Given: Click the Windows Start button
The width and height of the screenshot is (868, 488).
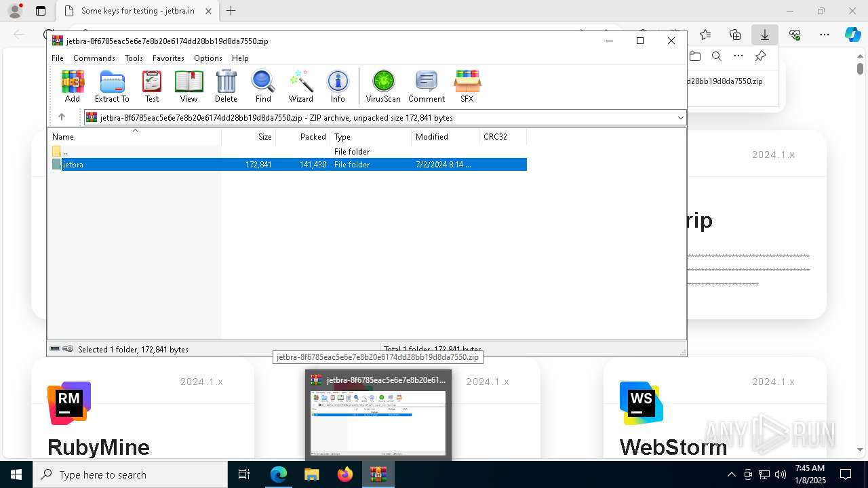Looking at the screenshot, I should tap(16, 474).
